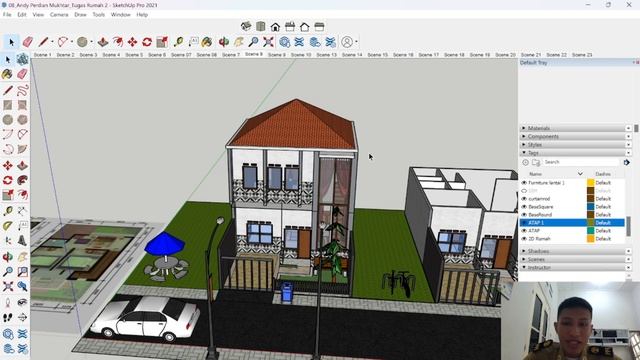Switch to Right view icon
Screen dimensions: 640x360
[x=290, y=27]
